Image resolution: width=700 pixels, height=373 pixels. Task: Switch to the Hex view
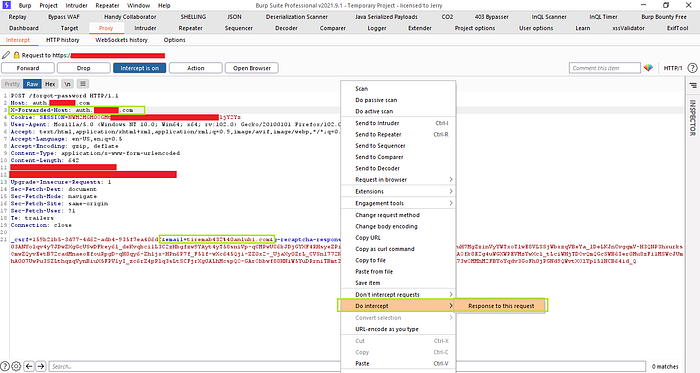[x=50, y=84]
